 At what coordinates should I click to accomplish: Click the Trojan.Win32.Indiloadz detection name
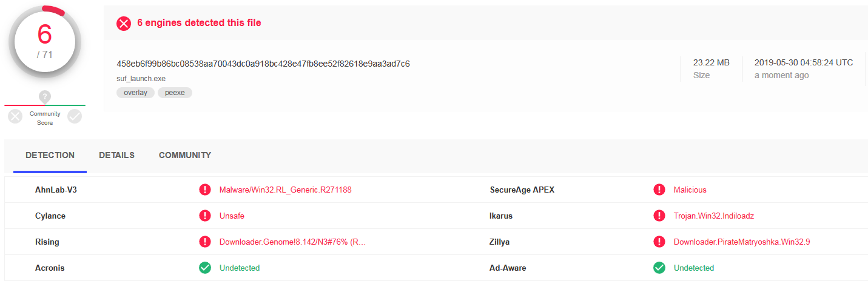713,216
